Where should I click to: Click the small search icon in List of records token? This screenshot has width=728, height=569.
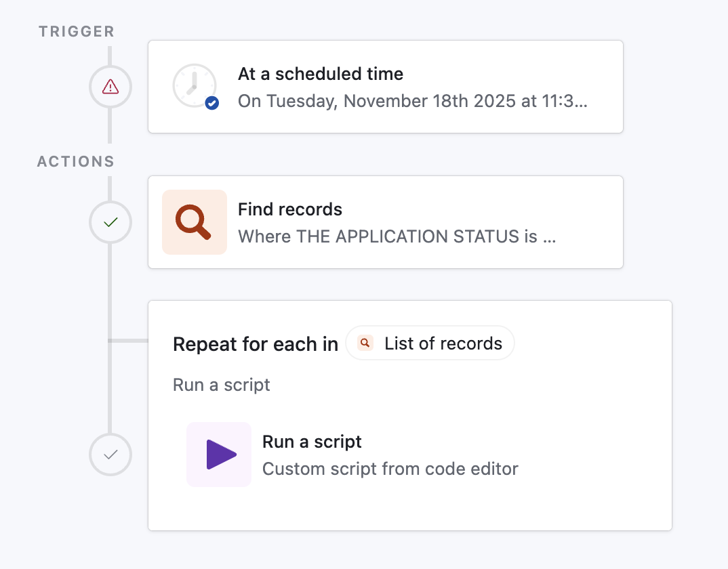pos(365,343)
